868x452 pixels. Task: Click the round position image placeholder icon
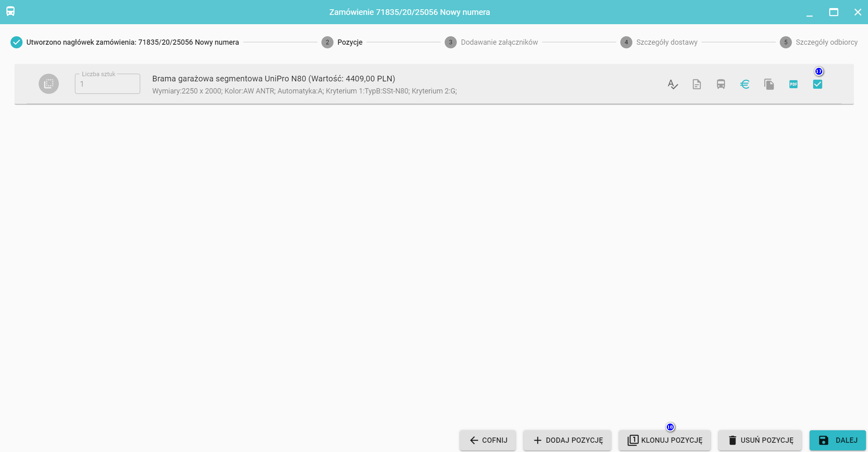49,84
